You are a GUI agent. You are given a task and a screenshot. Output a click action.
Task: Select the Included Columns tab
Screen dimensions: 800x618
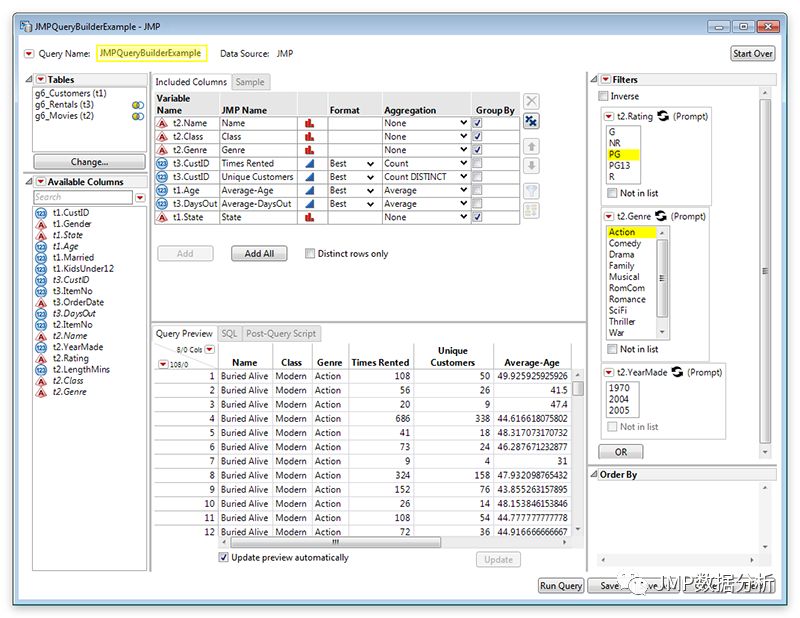(x=191, y=82)
